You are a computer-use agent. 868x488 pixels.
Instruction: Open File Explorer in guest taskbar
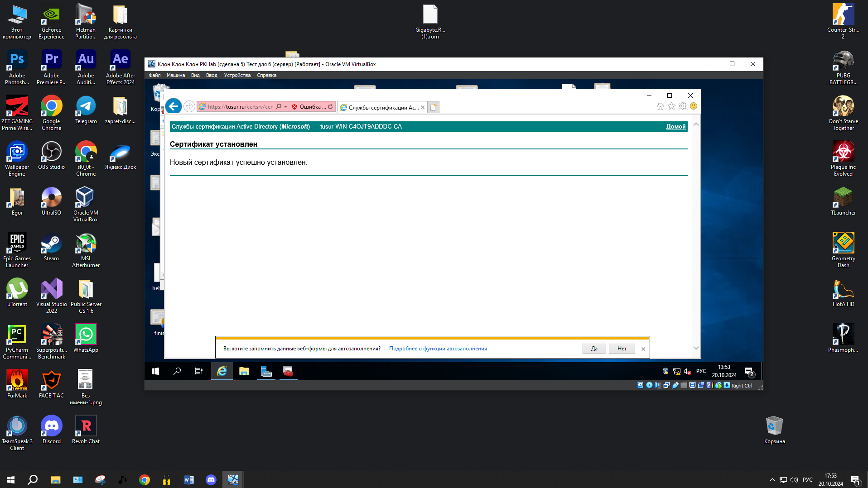click(x=244, y=371)
